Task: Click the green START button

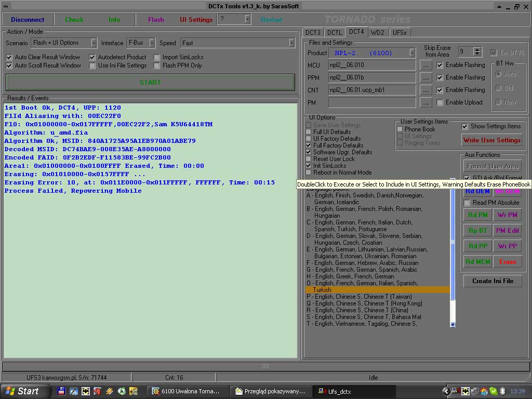Action: (150, 83)
